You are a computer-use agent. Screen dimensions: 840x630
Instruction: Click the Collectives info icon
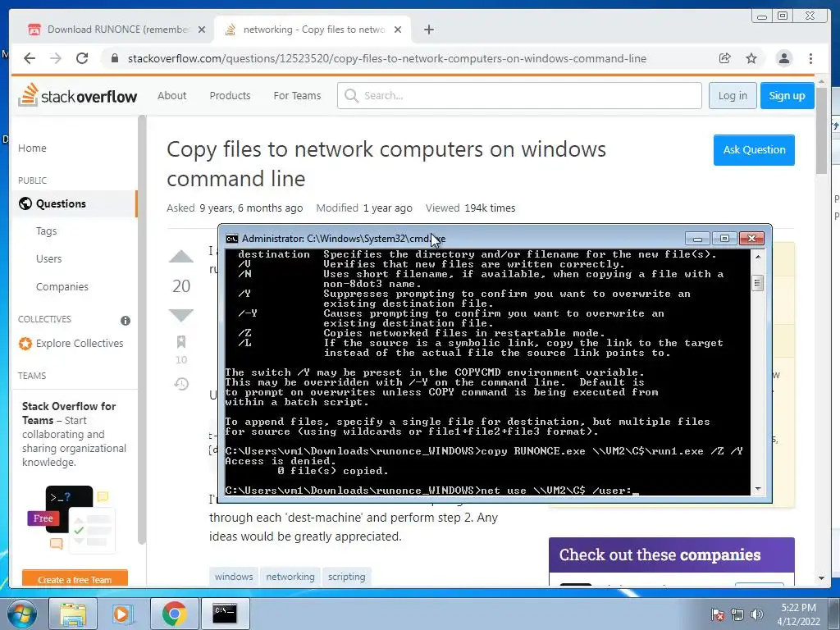[126, 321]
